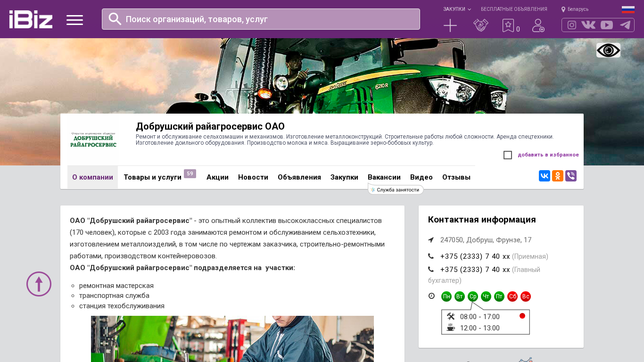Click the транспортная служба list item

(114, 296)
